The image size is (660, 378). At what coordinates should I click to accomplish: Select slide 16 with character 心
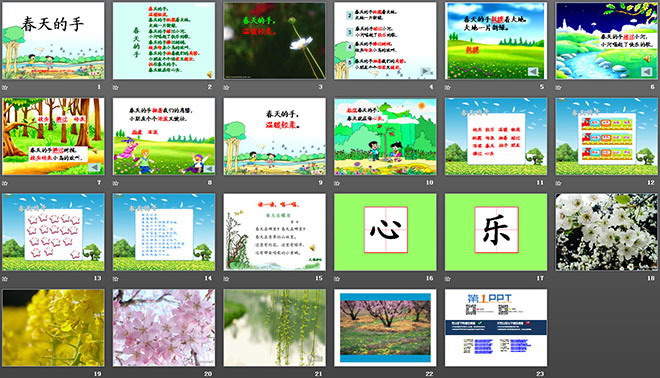click(x=385, y=232)
